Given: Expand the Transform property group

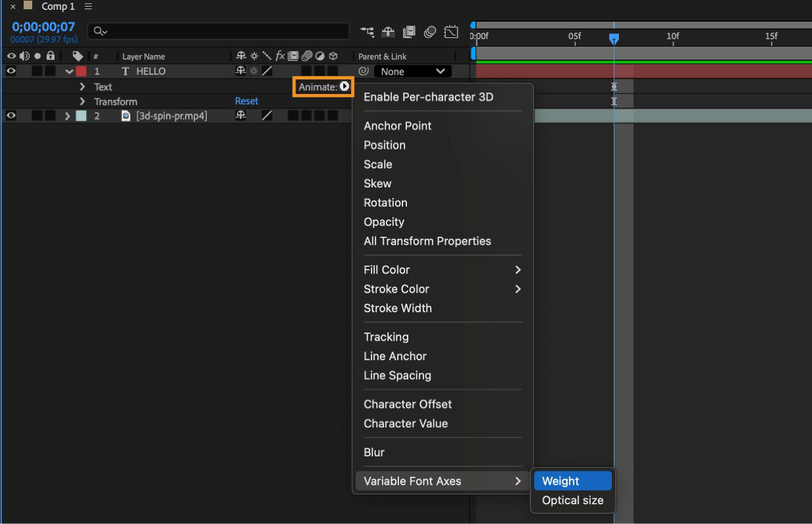Looking at the screenshot, I should [x=81, y=101].
